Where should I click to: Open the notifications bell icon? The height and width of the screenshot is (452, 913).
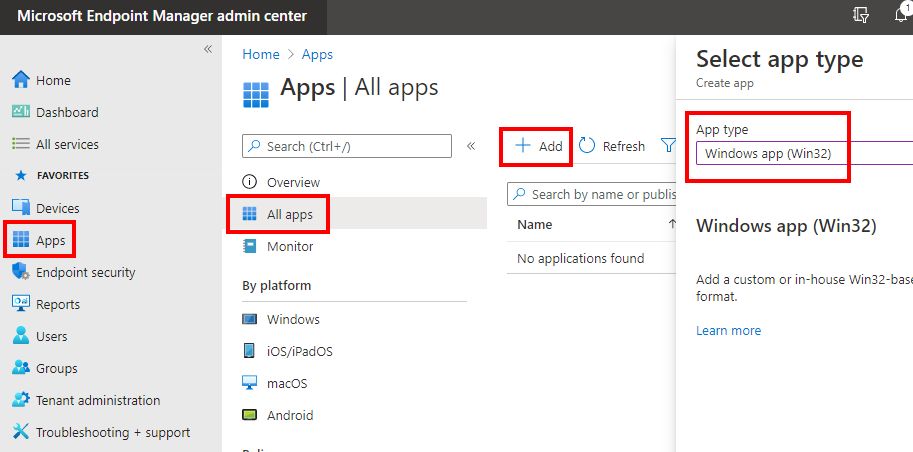901,15
